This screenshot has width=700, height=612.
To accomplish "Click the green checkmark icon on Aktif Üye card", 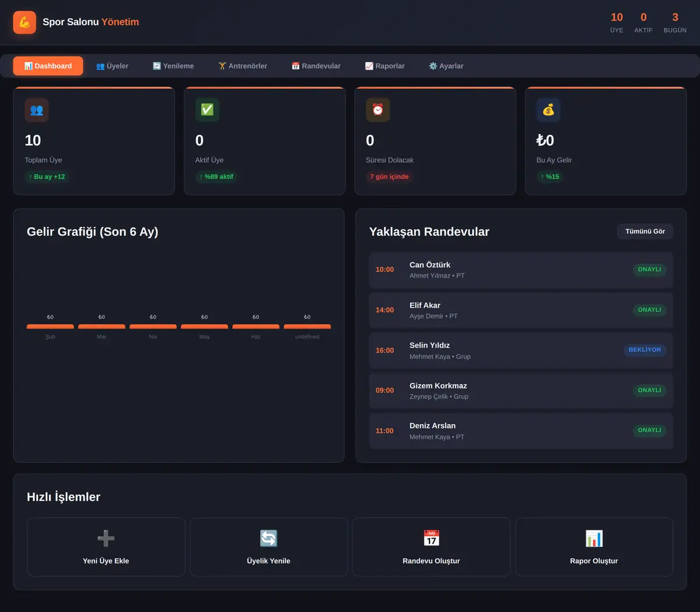I will [207, 110].
